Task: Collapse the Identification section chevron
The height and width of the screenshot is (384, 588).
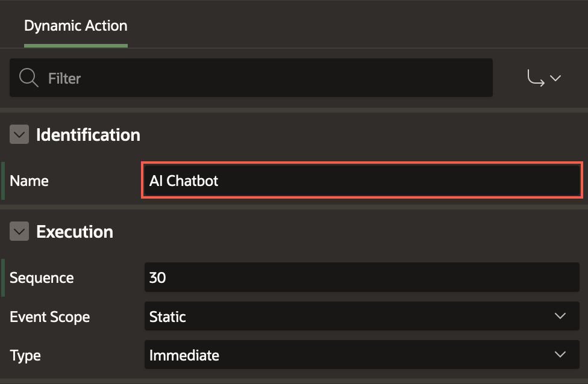Action: pos(19,135)
